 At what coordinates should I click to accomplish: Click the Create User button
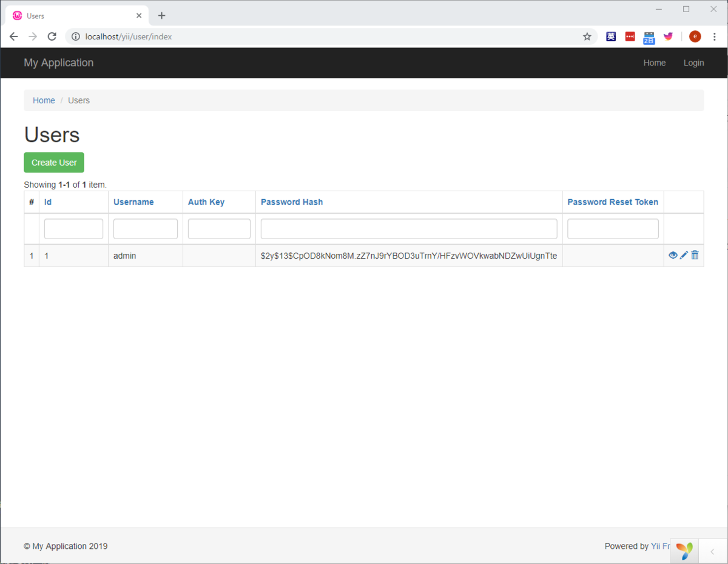point(54,163)
